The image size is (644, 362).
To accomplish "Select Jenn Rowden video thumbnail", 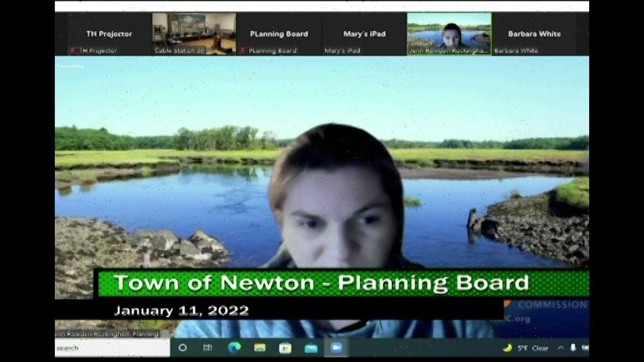I will coord(449,34).
